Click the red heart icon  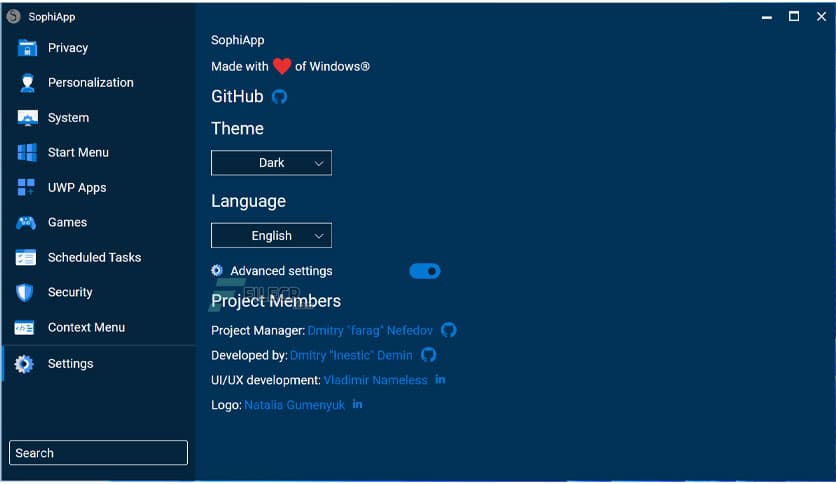(x=282, y=66)
